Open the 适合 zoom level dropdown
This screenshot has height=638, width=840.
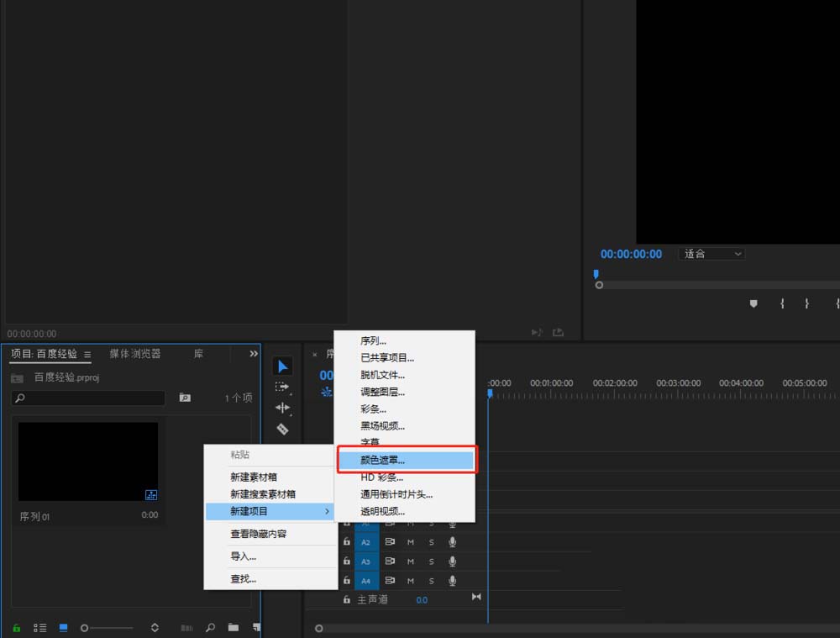712,254
